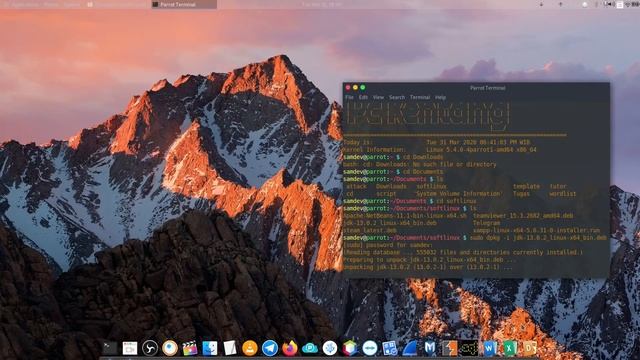Open Edit menu in Parrot Terminal
Viewport: 640px width, 360px height.
click(363, 97)
